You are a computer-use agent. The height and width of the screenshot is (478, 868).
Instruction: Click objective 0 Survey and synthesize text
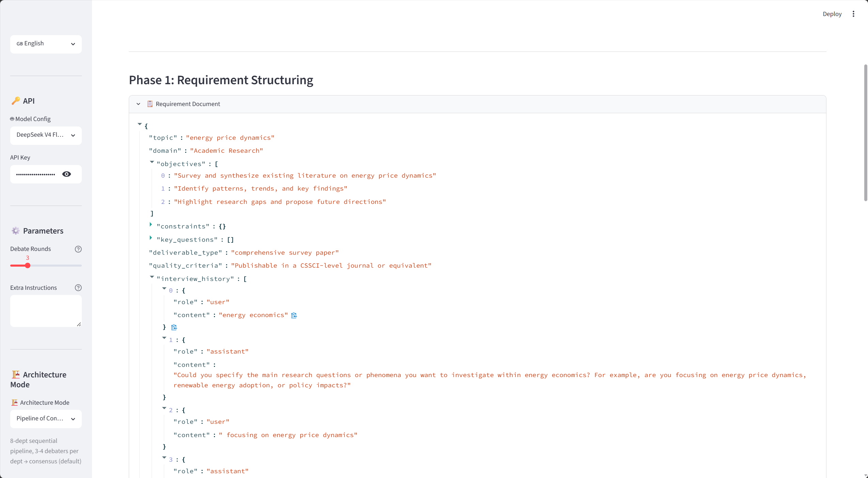305,176
